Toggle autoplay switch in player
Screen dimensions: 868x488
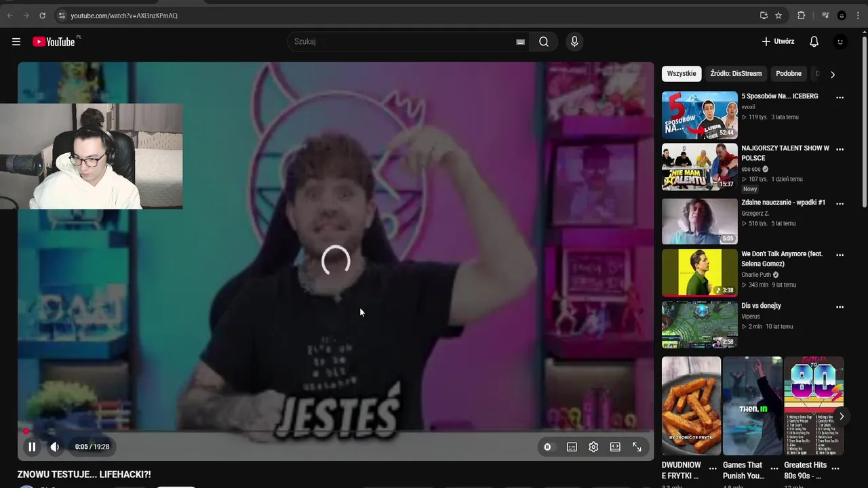click(548, 447)
